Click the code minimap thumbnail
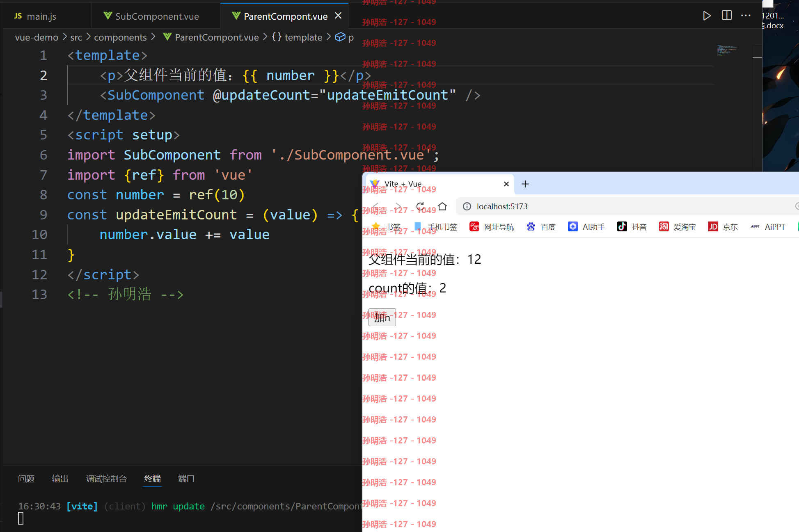The height and width of the screenshot is (532, 799). [727, 50]
